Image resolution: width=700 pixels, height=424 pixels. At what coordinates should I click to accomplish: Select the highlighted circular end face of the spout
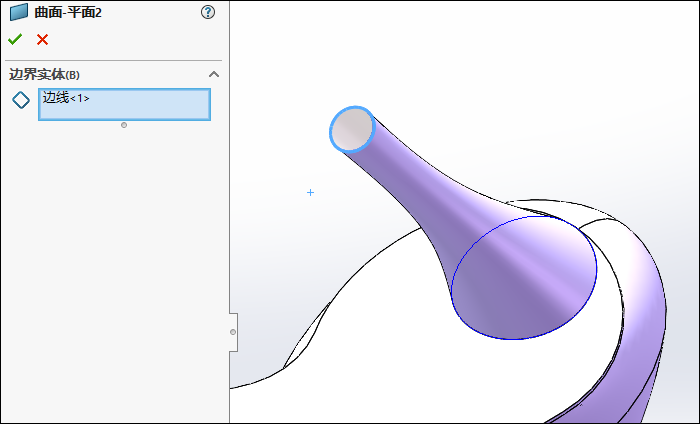352,129
